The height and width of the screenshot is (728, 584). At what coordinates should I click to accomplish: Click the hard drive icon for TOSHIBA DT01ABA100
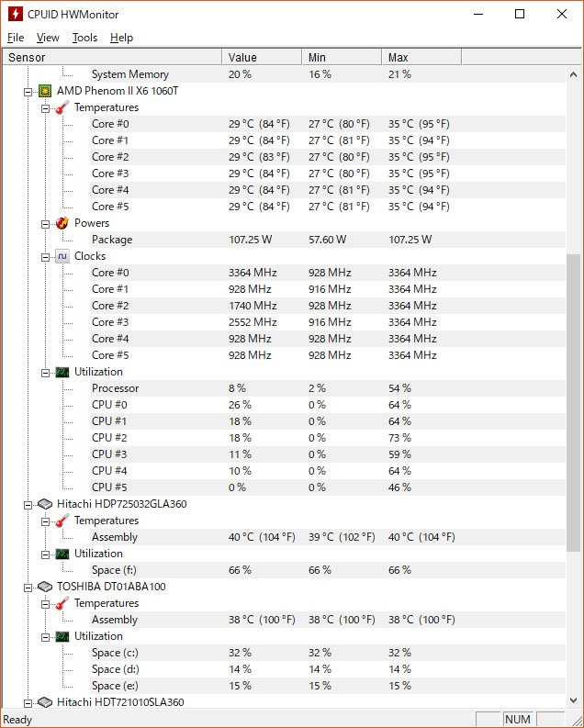[x=45, y=587]
